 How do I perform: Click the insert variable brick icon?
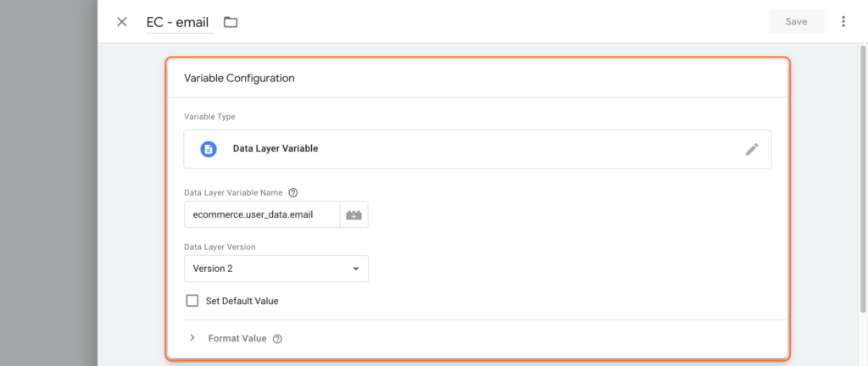[x=353, y=214]
